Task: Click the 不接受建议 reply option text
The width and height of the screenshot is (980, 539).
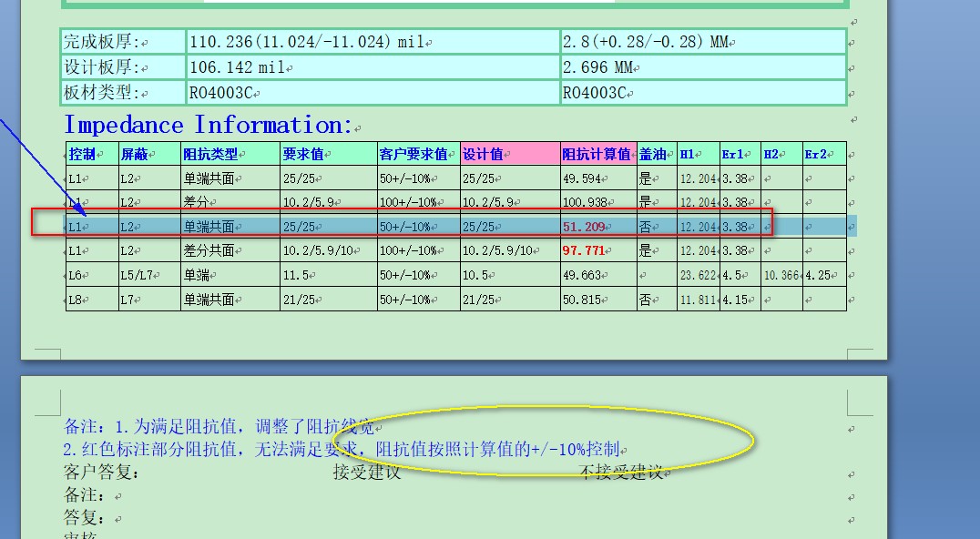Action: pyautogui.click(x=620, y=473)
